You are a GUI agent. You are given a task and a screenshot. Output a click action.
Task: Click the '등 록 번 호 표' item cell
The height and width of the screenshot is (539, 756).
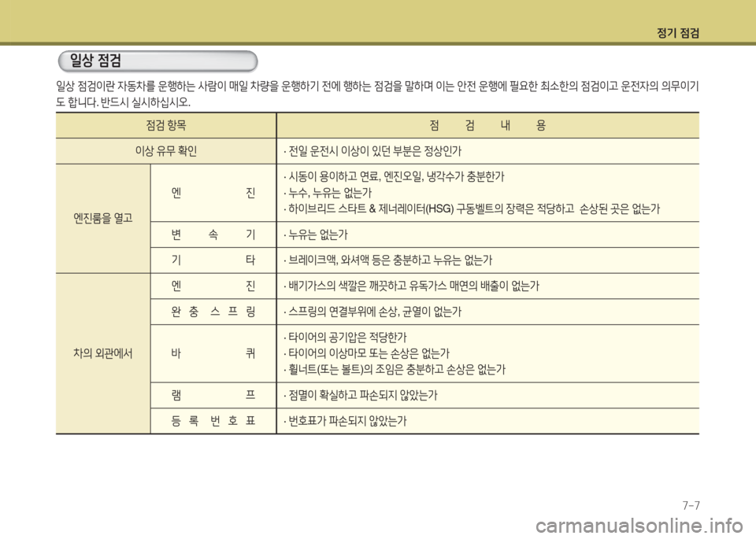(x=213, y=421)
